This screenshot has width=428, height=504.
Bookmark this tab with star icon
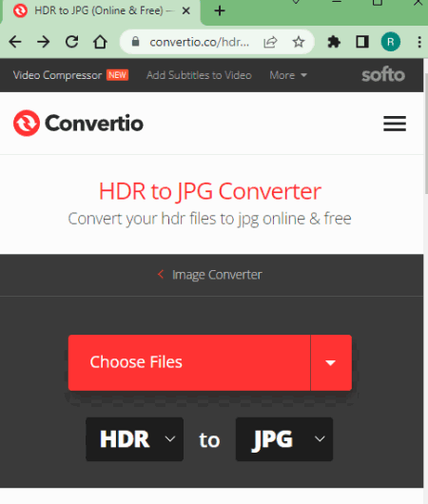pos(299,42)
